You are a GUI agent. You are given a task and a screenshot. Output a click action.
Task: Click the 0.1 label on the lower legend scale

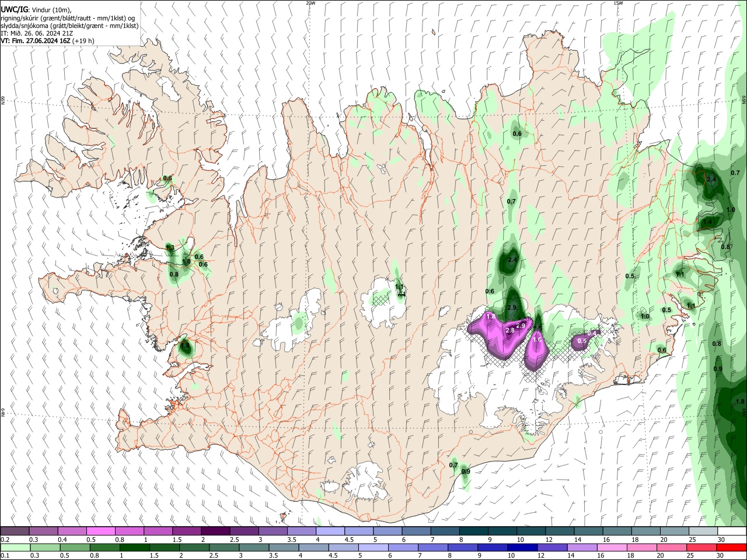[x=5, y=556]
